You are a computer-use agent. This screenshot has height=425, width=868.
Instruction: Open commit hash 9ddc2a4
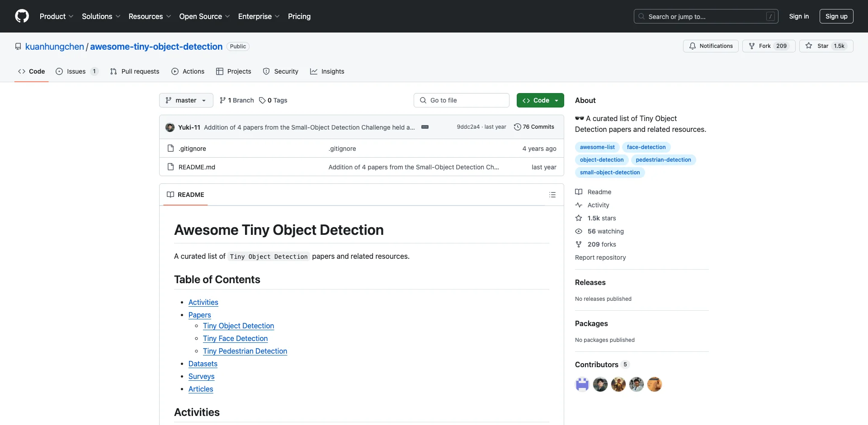click(x=468, y=127)
